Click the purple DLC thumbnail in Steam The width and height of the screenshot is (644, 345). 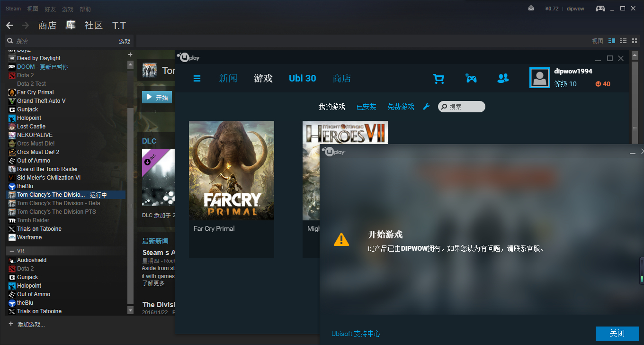click(158, 178)
